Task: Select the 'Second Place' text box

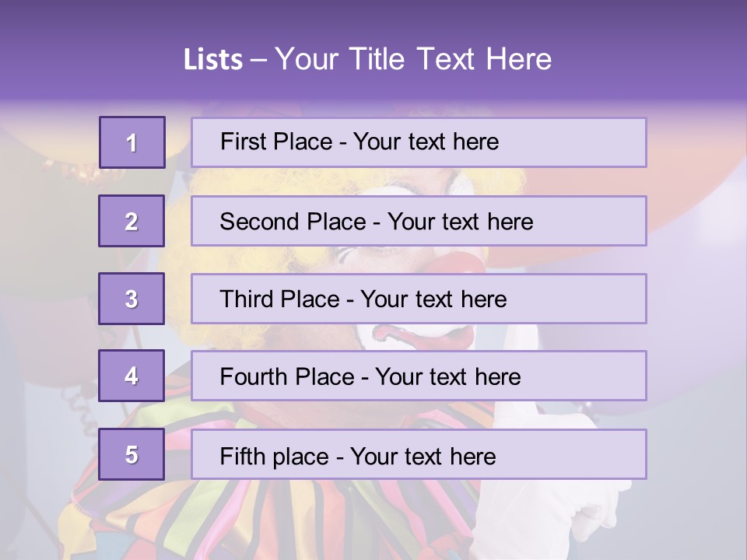Action: coord(419,221)
